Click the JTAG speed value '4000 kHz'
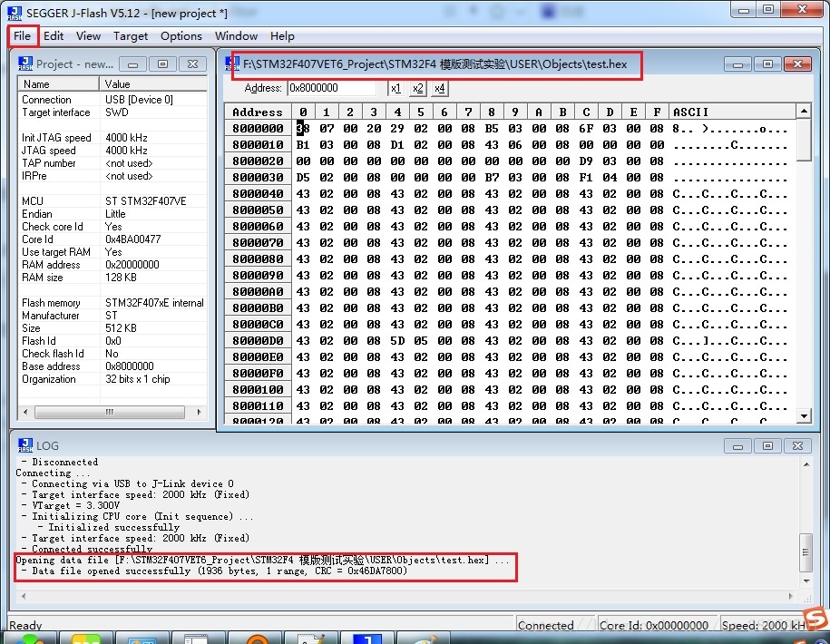 pos(126,151)
